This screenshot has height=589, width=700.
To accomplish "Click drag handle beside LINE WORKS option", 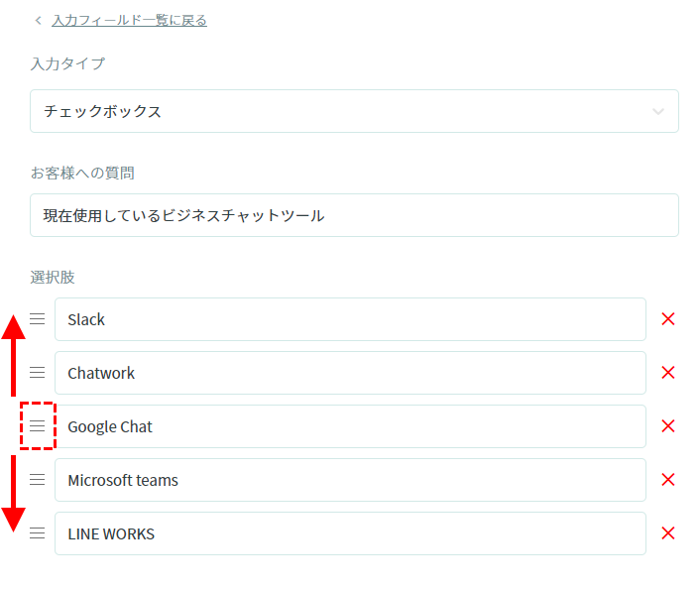I will [x=37, y=533].
